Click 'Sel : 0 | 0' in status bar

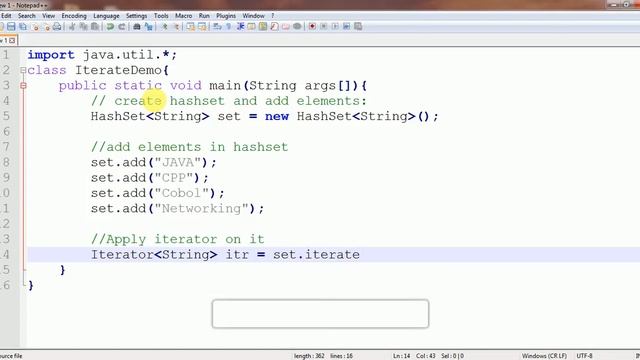point(452,356)
